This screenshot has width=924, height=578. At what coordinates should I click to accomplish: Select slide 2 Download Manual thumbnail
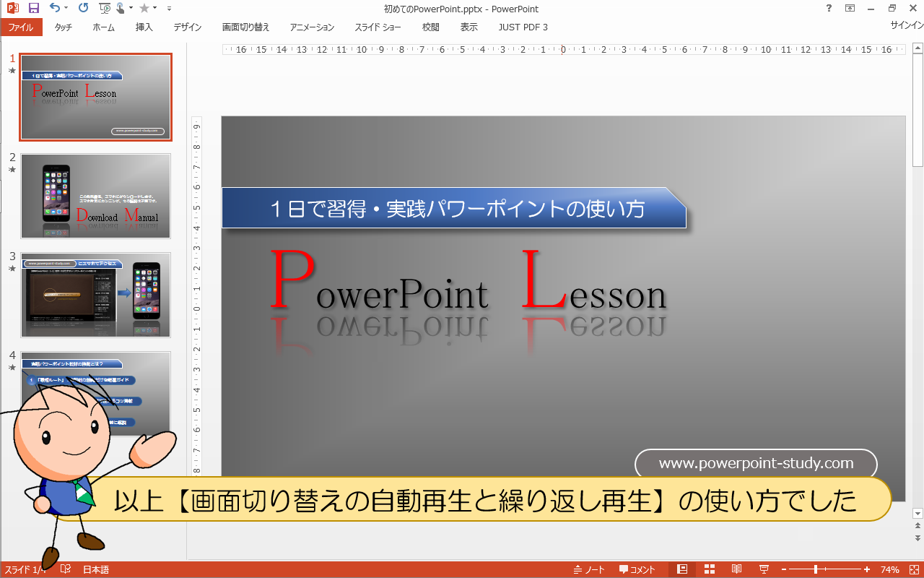[96, 196]
